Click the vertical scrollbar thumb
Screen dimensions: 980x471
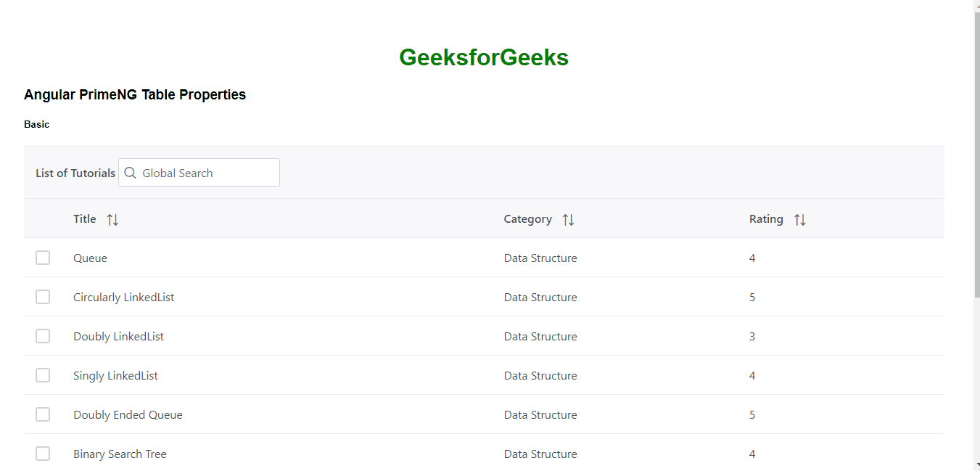point(976,145)
